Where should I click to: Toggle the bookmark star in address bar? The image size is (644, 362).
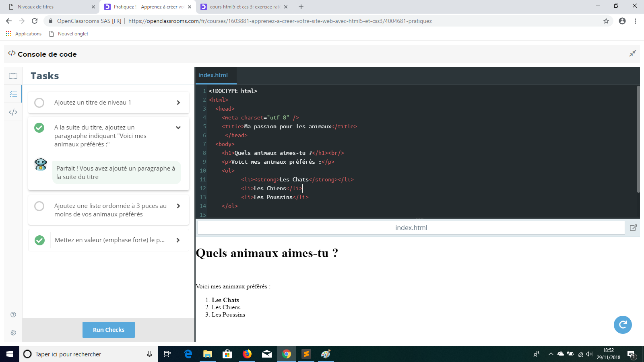coord(605,21)
